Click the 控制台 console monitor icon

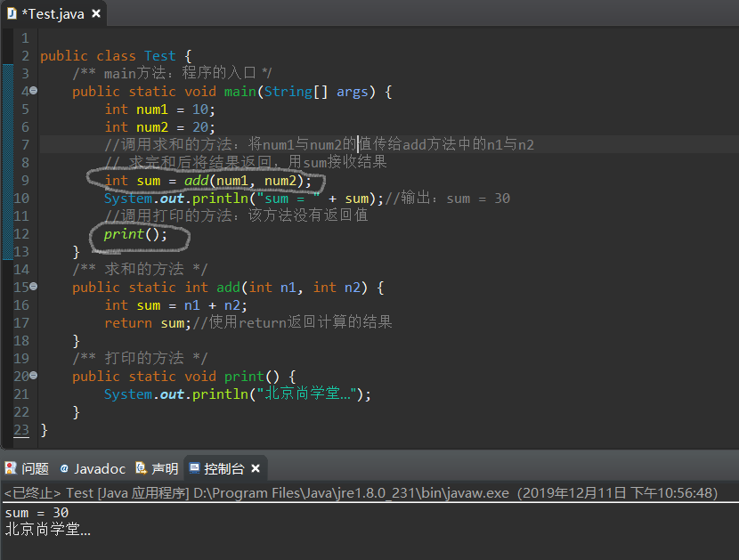[x=194, y=468]
